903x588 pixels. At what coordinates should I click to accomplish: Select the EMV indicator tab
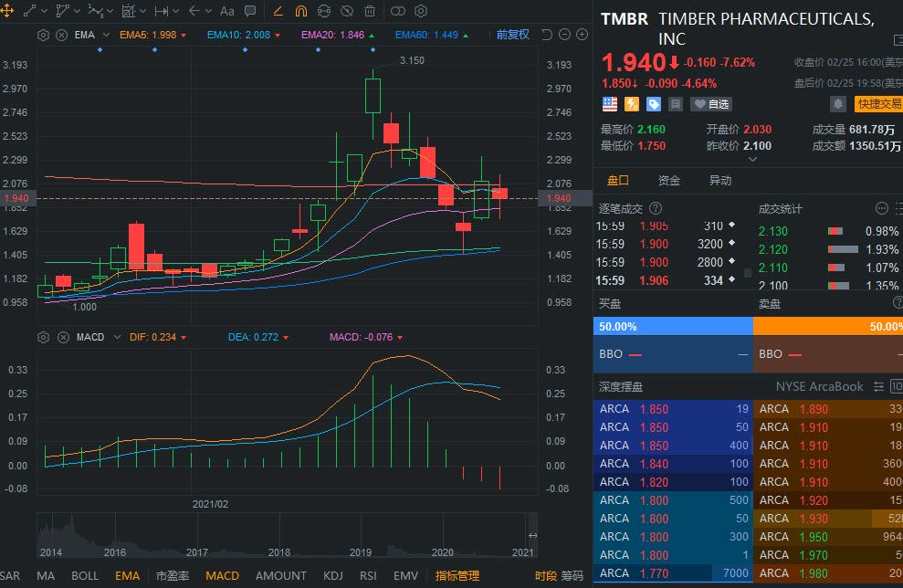(x=405, y=576)
